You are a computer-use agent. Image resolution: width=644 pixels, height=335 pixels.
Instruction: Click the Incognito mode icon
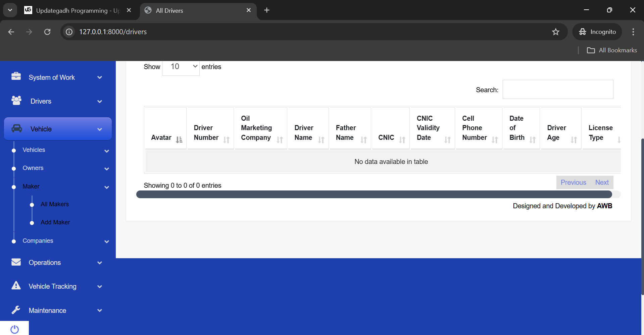pyautogui.click(x=583, y=32)
